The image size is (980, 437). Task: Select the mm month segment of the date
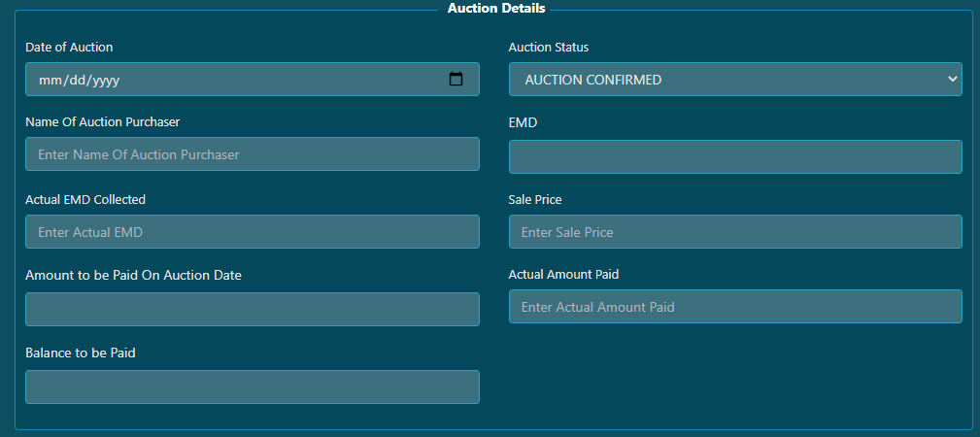click(x=48, y=80)
